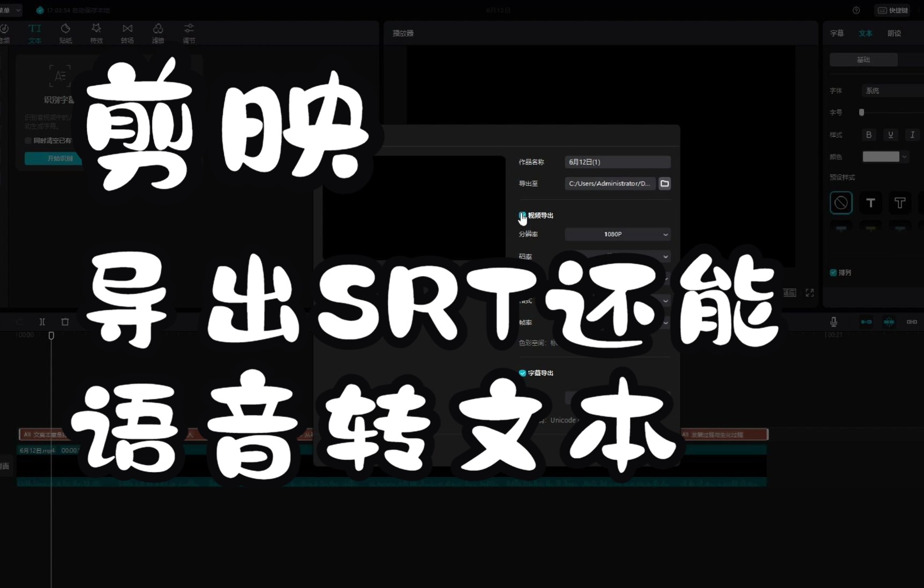Open the 格式 format dropdown
Viewport: 924px width, 588px height.
coord(618,301)
